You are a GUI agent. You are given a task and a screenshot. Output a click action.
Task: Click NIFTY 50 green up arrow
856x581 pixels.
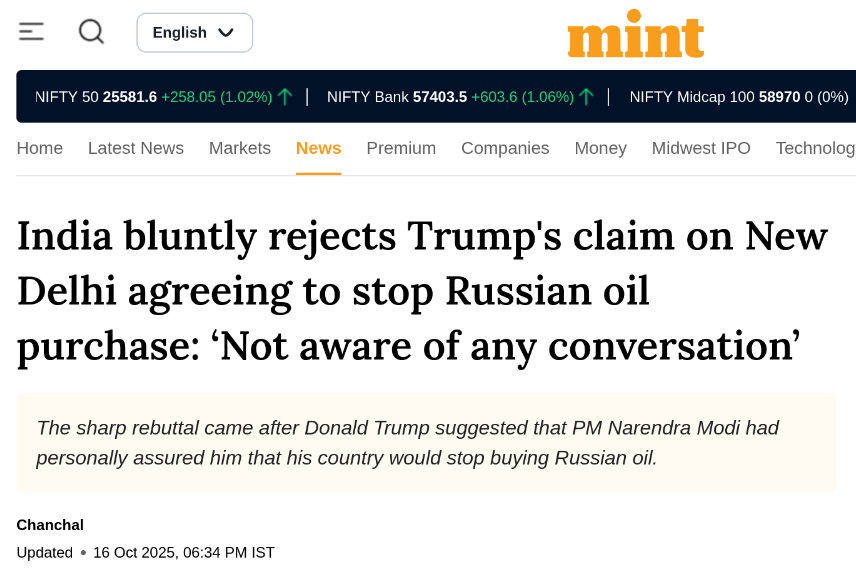[285, 97]
